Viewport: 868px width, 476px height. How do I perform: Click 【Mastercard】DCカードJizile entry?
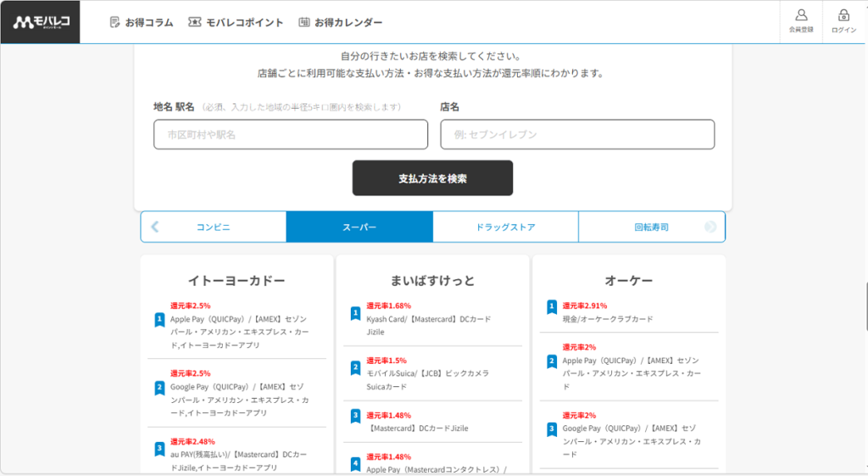point(417,428)
